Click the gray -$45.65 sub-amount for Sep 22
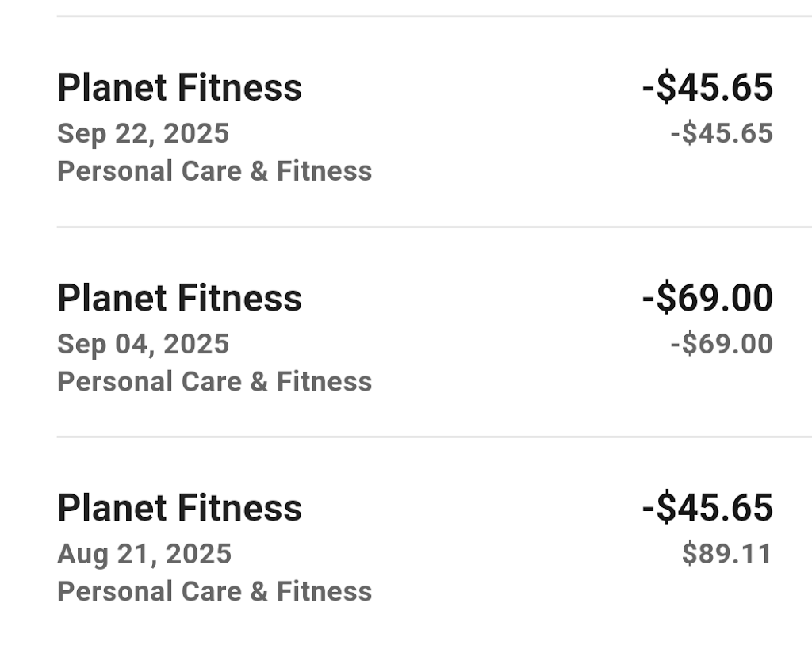This screenshot has width=812, height=668. point(722,133)
